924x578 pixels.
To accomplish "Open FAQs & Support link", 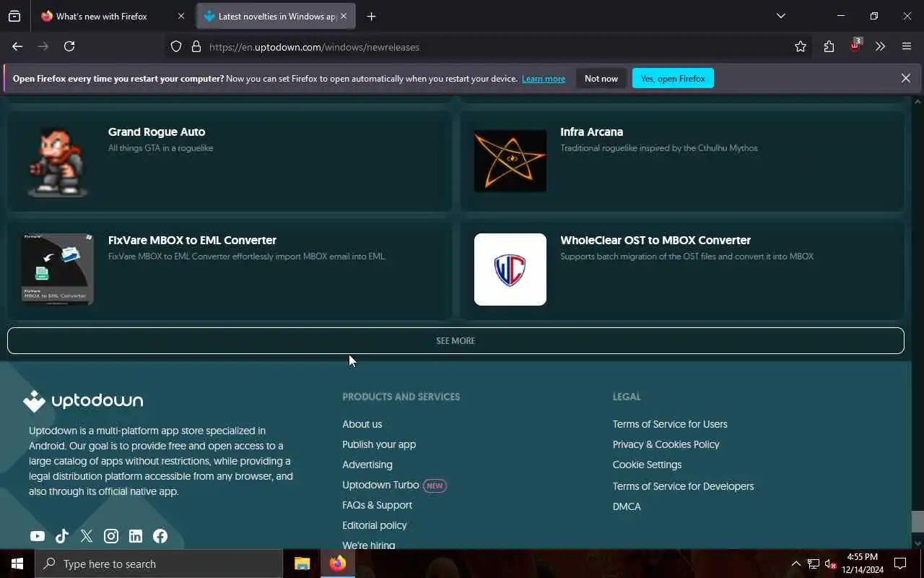I will click(377, 505).
